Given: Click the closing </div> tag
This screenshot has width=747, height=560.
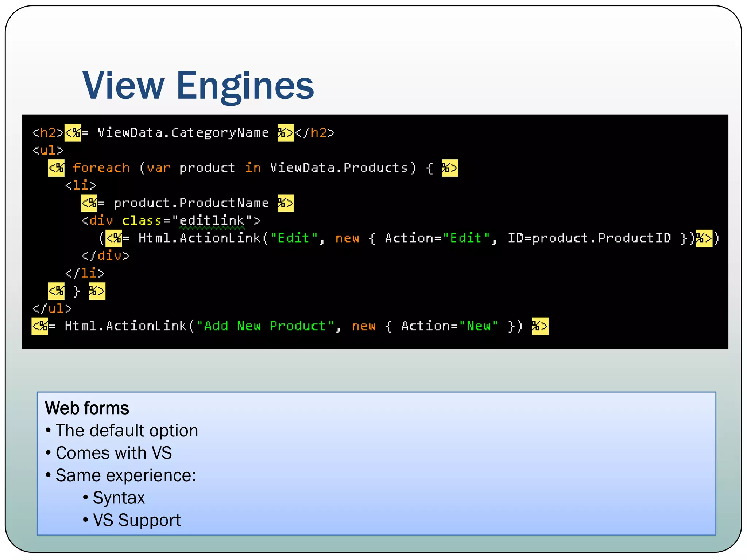Looking at the screenshot, I should point(105,256).
